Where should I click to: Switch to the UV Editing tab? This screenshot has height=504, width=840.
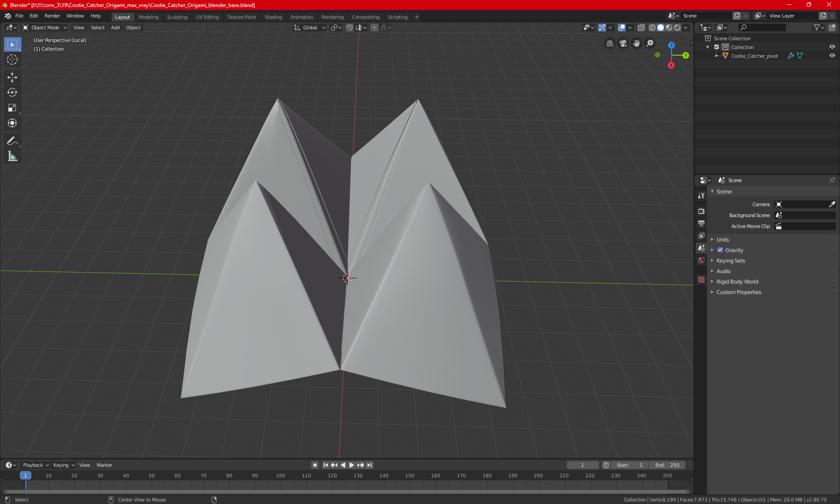tap(207, 17)
